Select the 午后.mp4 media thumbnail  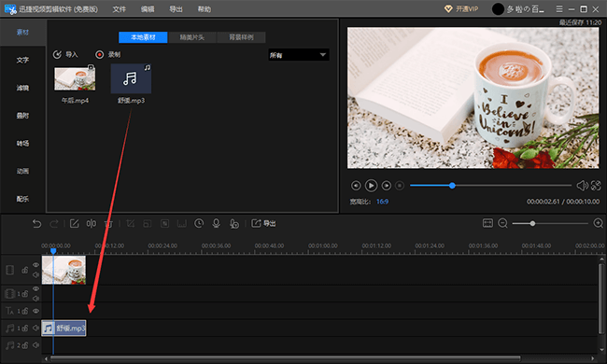point(75,78)
